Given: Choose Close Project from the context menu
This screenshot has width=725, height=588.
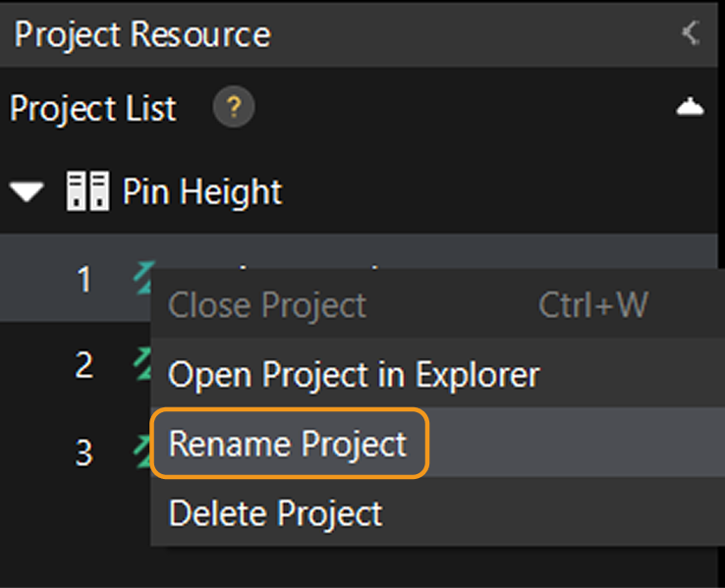Looking at the screenshot, I should tap(267, 305).
